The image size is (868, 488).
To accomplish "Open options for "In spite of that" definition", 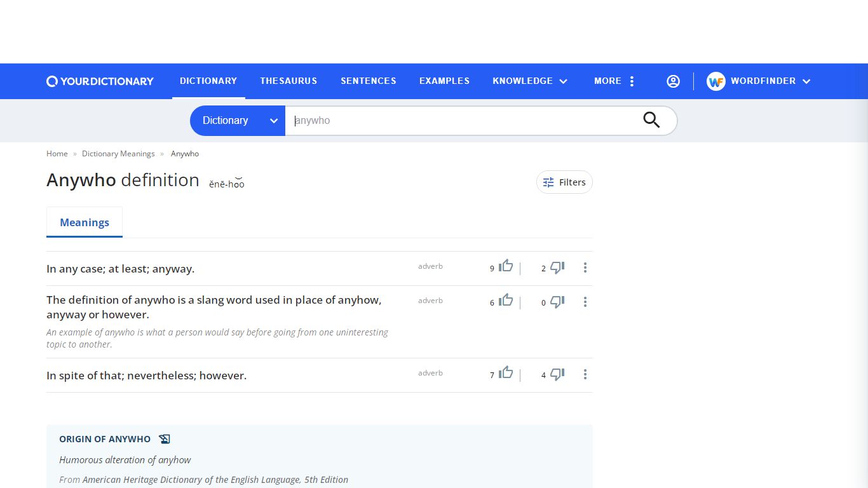I will point(585,374).
